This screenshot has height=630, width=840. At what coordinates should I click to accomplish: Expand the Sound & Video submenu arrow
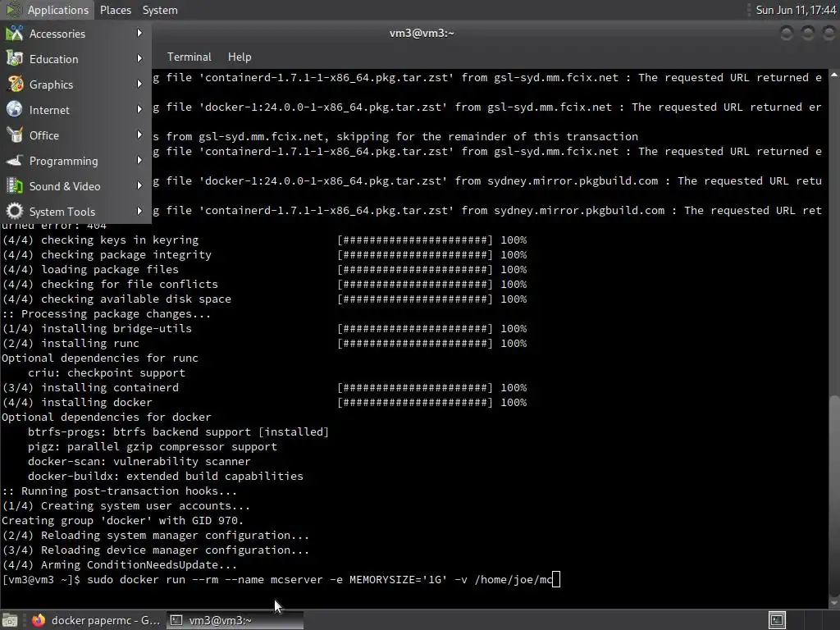(139, 186)
